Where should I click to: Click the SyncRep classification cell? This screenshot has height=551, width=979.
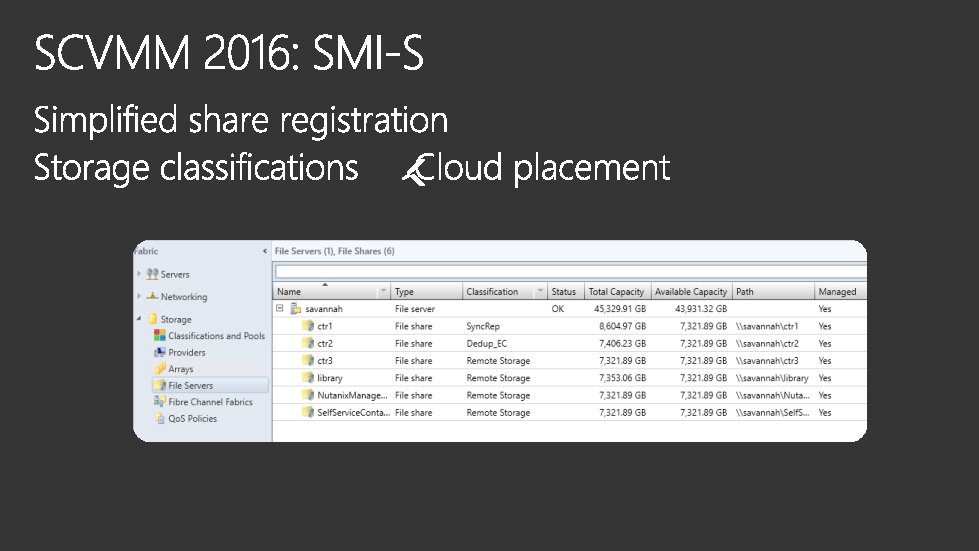coord(483,326)
